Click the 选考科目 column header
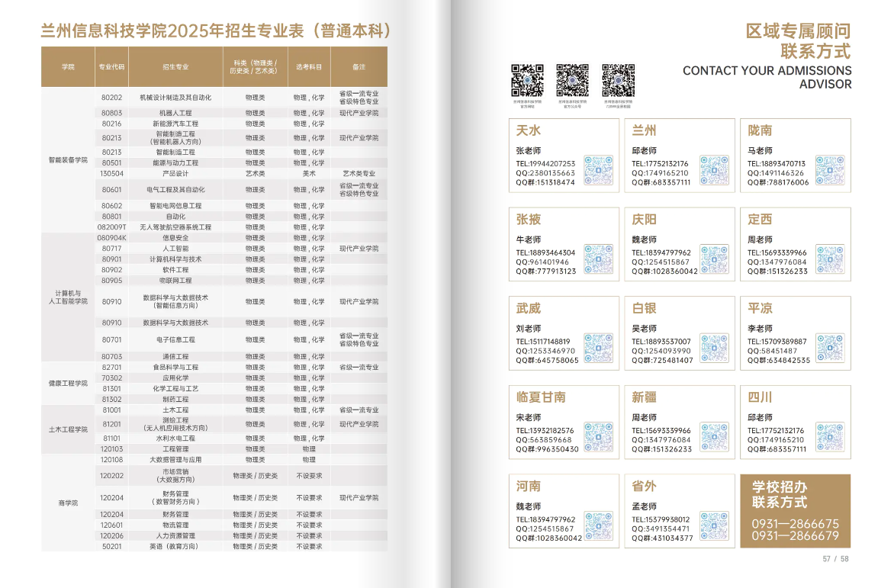The height and width of the screenshot is (588, 894). tap(309, 66)
